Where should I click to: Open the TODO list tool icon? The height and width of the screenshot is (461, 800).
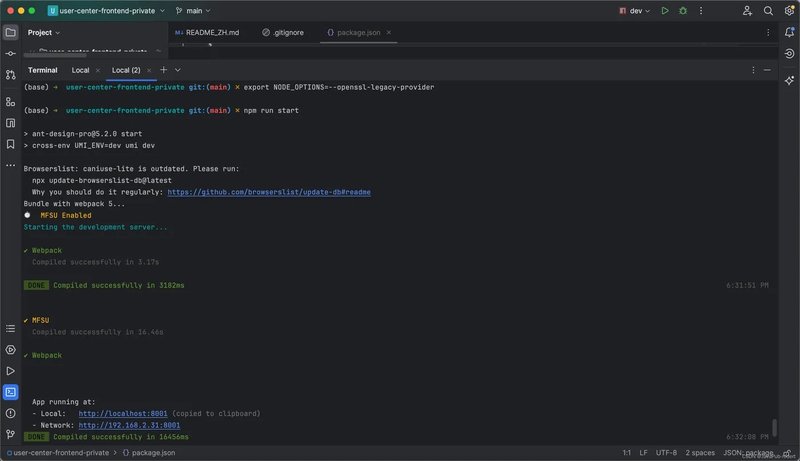[10, 328]
